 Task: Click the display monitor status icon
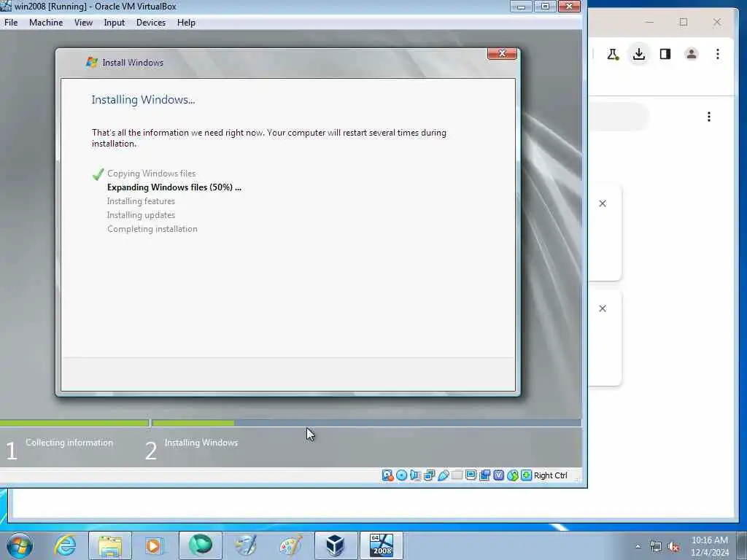[x=471, y=475]
